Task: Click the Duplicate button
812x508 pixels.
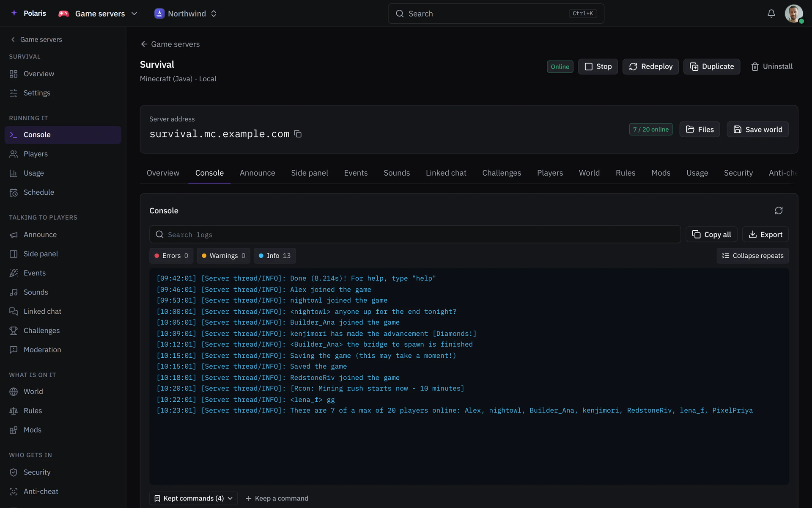Action: [712, 66]
